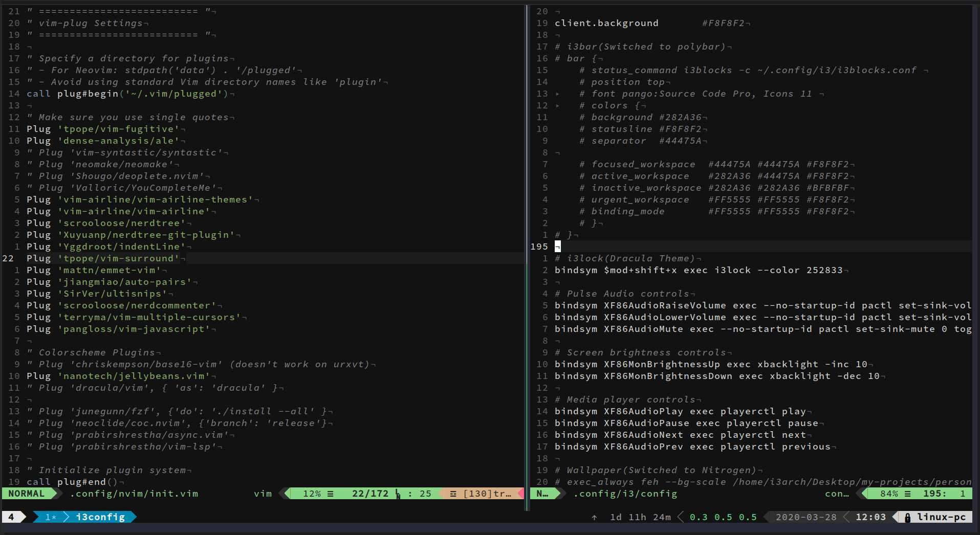Click the 2020-03-28 date in status bar

(806, 517)
